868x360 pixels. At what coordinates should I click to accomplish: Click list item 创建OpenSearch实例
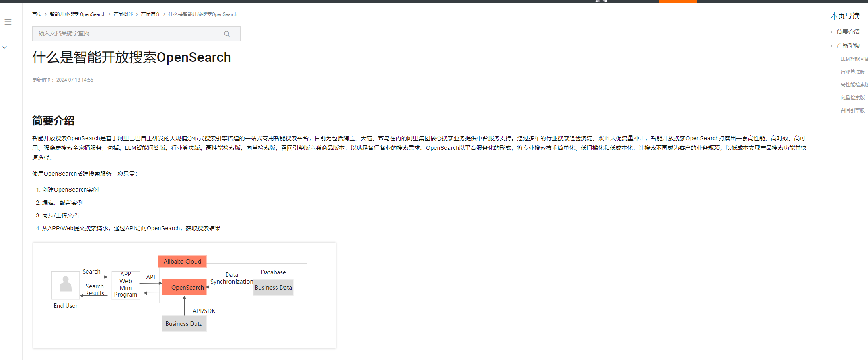[70, 190]
